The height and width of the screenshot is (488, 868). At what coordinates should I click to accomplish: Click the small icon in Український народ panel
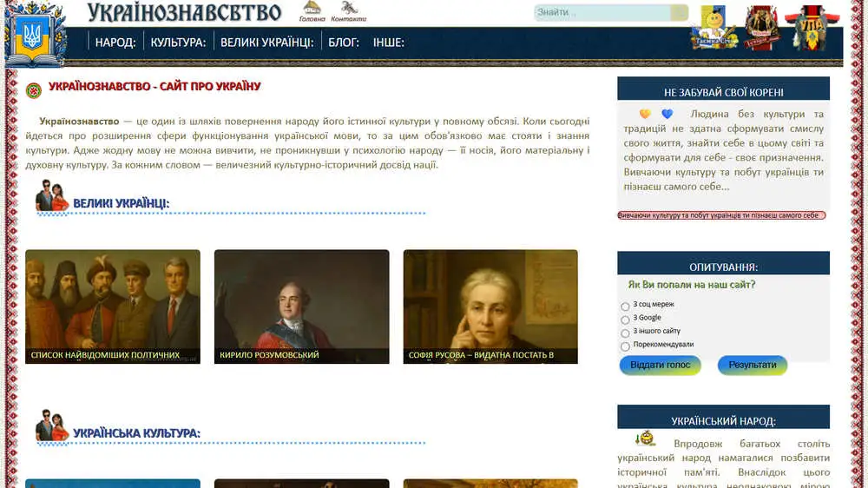click(x=646, y=439)
